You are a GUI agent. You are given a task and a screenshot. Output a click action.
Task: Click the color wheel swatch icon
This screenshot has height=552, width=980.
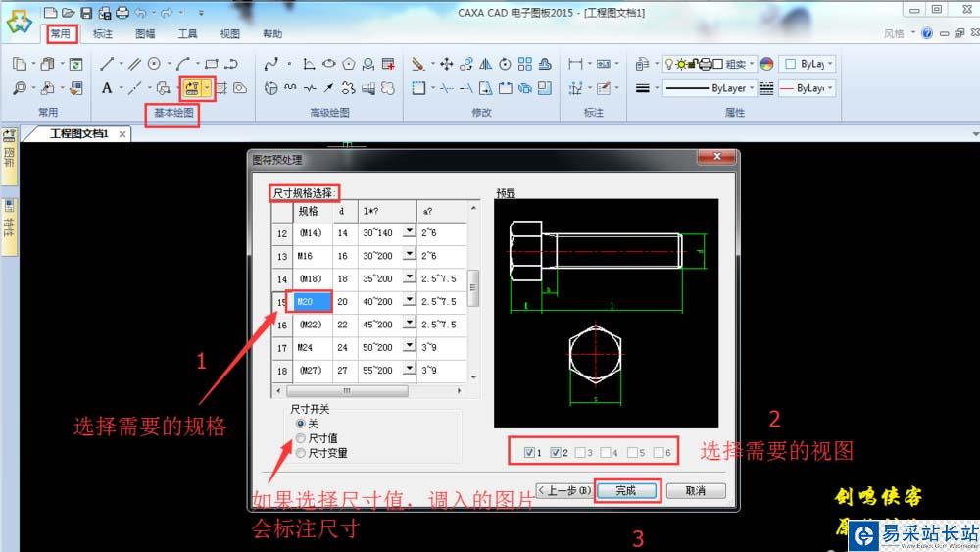click(767, 63)
